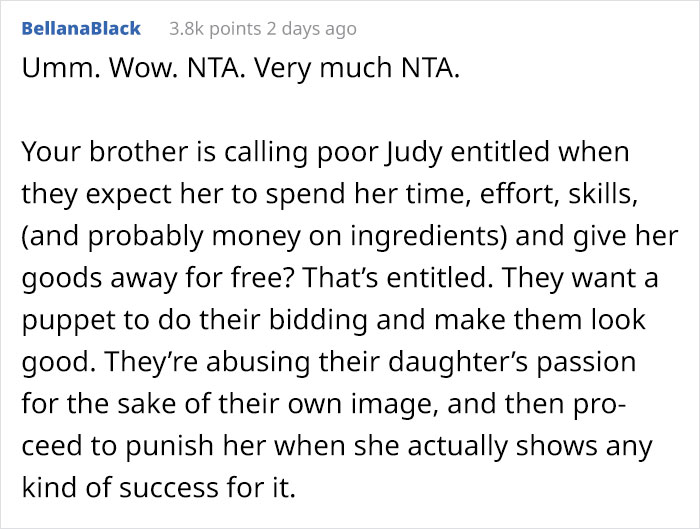Image resolution: width=700 pixels, height=529 pixels.
Task: Click the line "Umm. Wow. NTA. Very much NTA."
Action: 240,72
